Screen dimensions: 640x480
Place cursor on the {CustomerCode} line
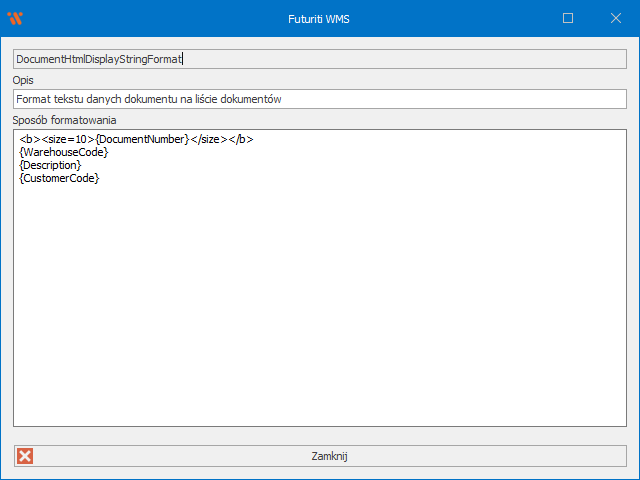click(59, 178)
